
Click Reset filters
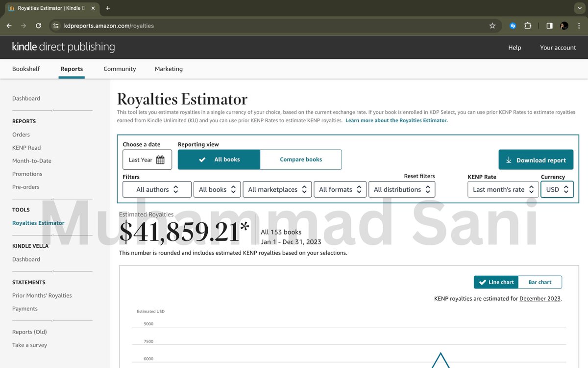tap(419, 176)
